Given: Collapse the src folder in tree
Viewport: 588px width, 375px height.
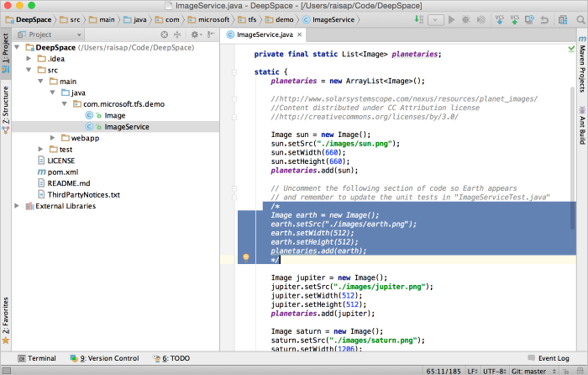Looking at the screenshot, I should (29, 71).
